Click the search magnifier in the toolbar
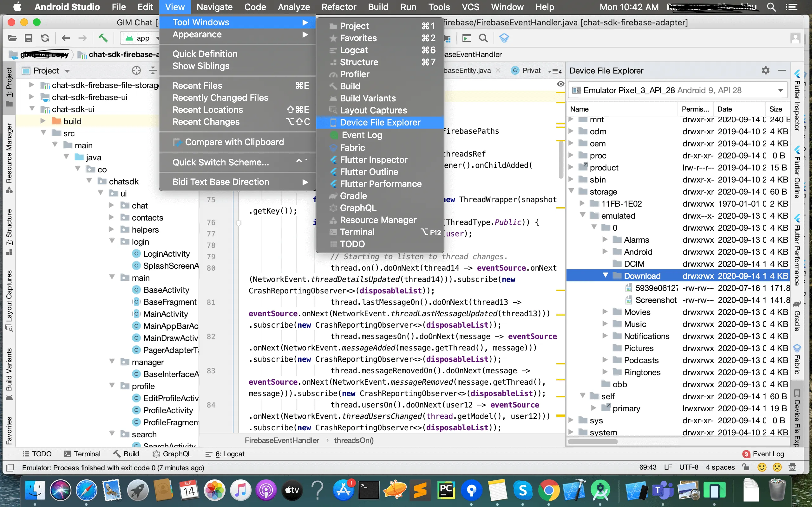The width and height of the screenshot is (812, 507). pos(483,38)
